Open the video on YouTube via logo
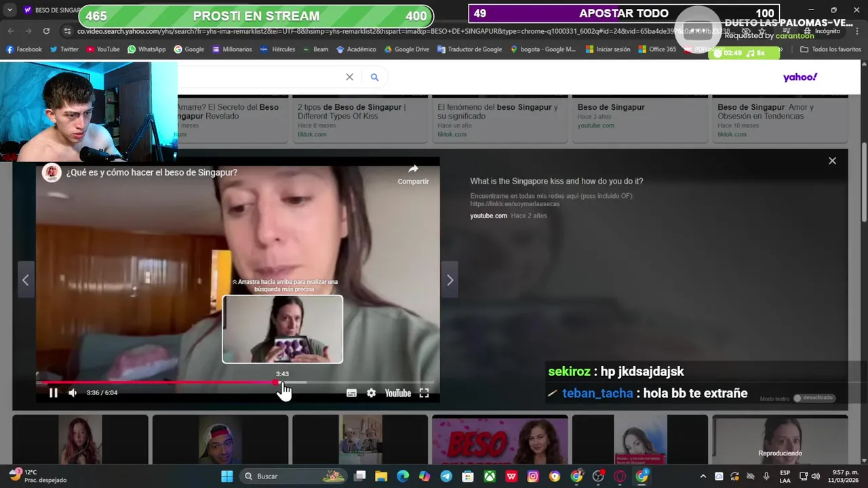 [397, 393]
